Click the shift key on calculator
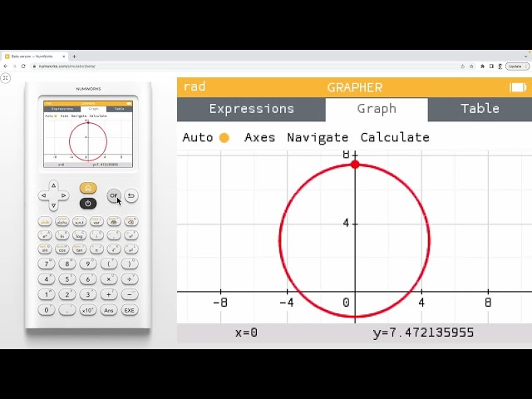The image size is (532, 399). [x=45, y=222]
